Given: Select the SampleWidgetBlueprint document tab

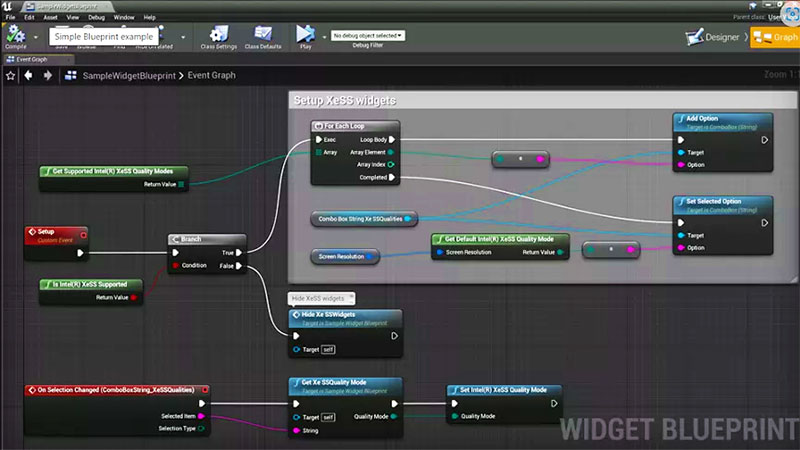Looking at the screenshot, I should point(67,7).
